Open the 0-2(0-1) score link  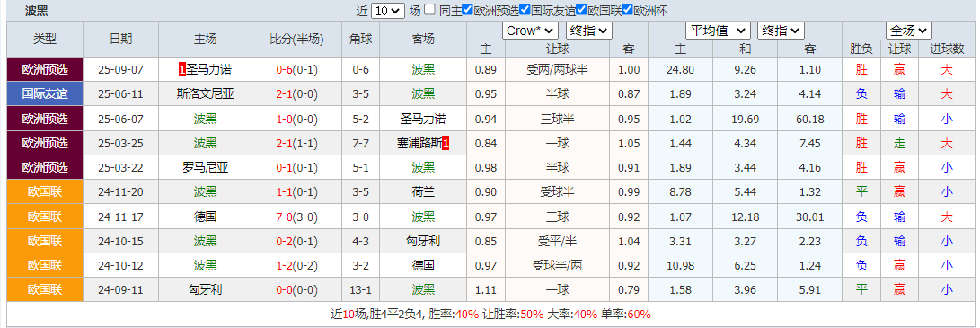297,241
